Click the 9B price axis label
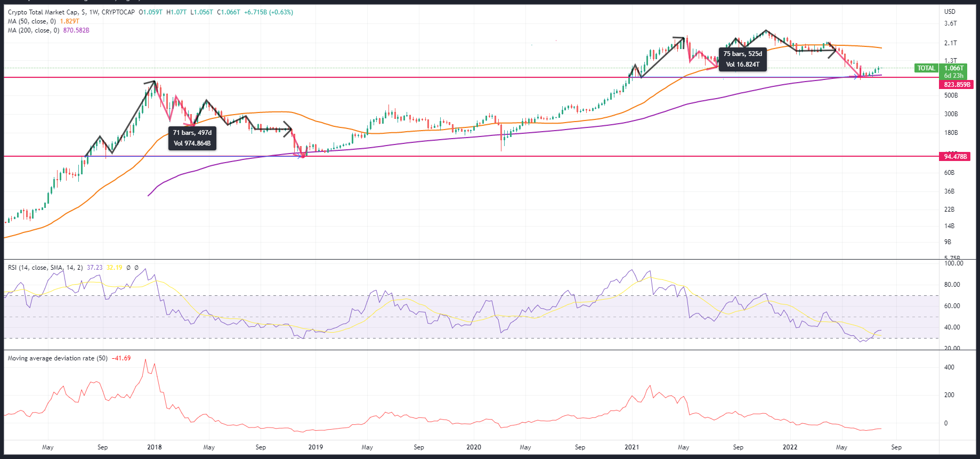The width and height of the screenshot is (980, 459). [947, 242]
